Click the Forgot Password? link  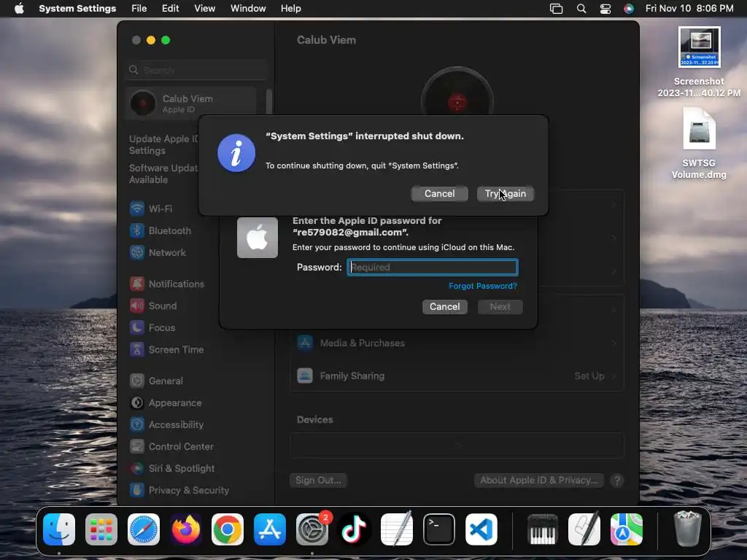click(x=483, y=286)
